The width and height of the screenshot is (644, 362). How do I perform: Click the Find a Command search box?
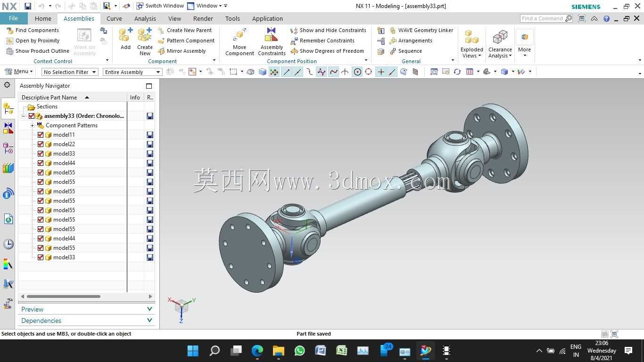tap(546, 18)
